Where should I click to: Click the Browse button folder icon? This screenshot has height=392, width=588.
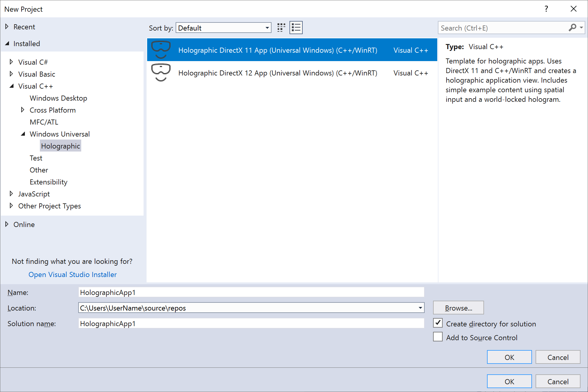point(459,308)
